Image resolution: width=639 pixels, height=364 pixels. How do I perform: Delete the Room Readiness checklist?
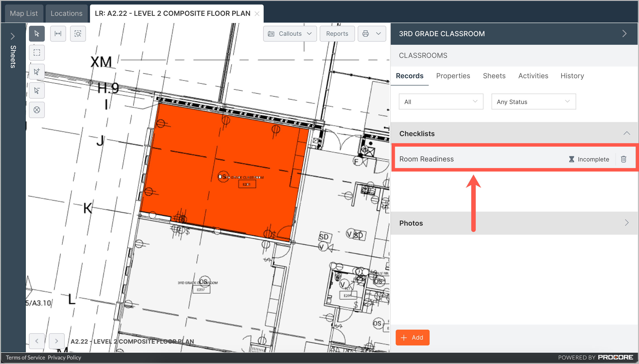coord(624,159)
